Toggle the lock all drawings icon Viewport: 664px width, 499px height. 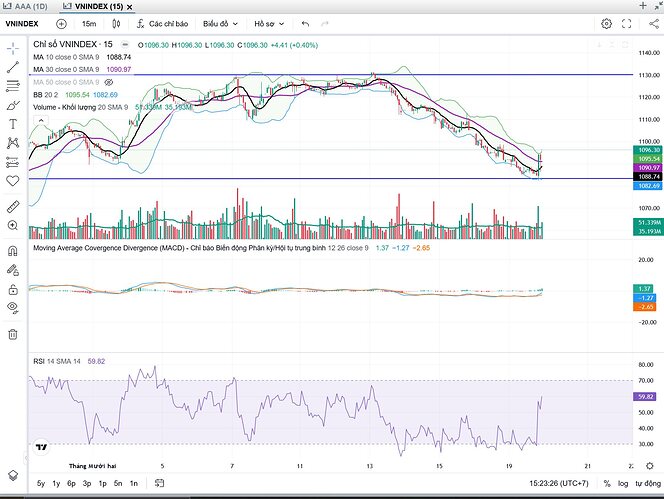pos(13,289)
